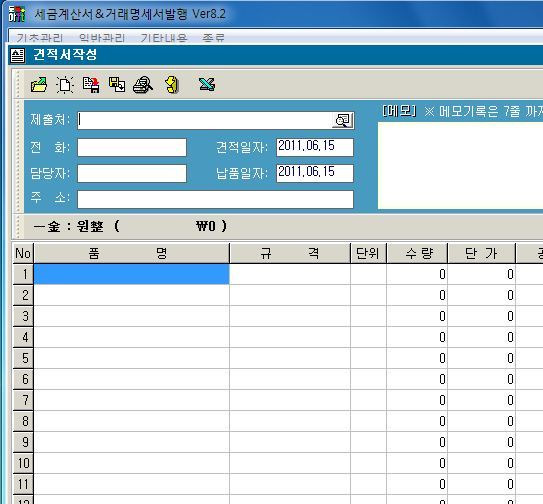Screen dimensions: 543x504
Task: Click the lookup button in 제출처 field
Action: 342,120
